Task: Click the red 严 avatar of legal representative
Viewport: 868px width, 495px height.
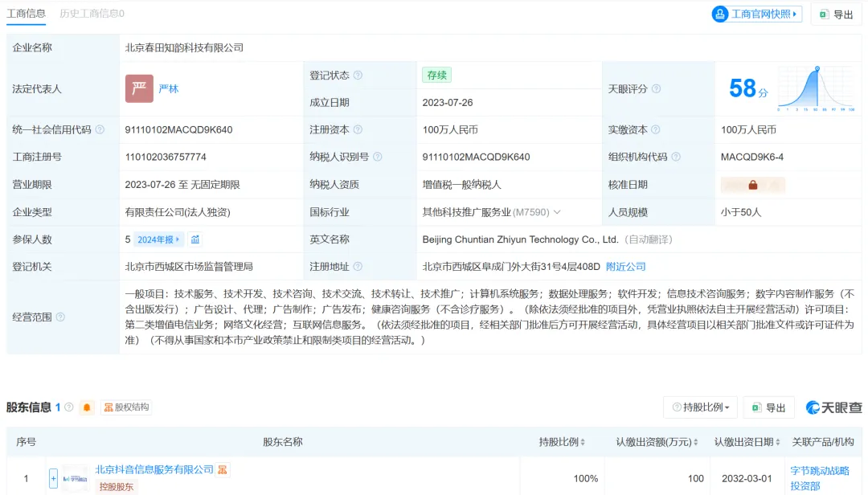Action: point(139,88)
